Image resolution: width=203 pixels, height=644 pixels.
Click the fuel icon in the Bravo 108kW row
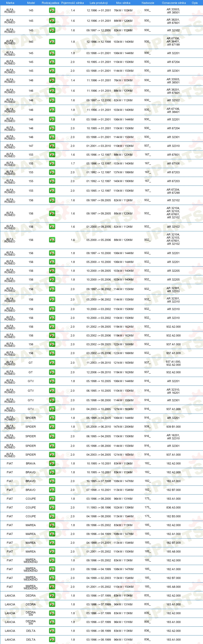pyautogui.click(x=52, y=481)
